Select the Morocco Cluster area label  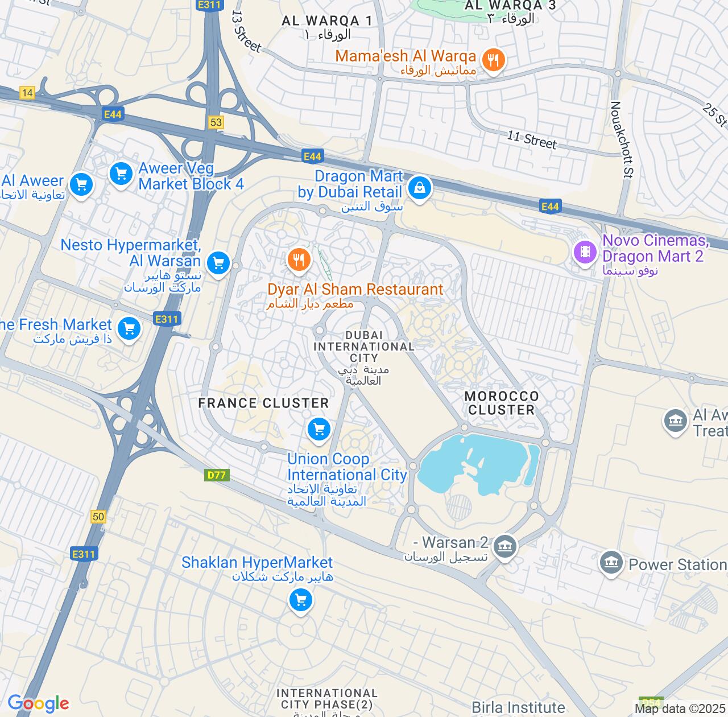click(x=502, y=403)
